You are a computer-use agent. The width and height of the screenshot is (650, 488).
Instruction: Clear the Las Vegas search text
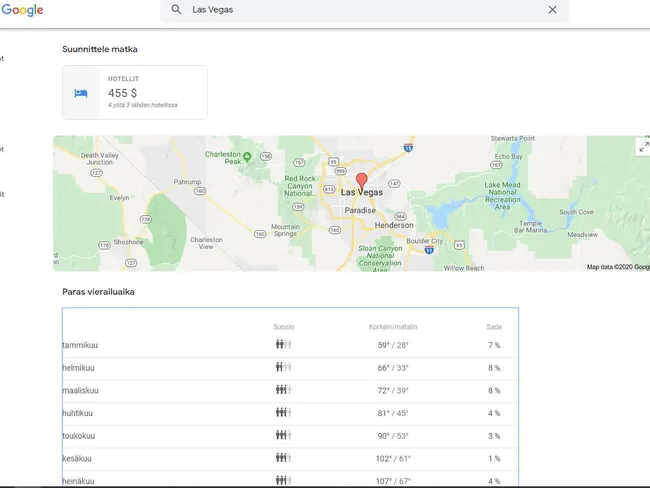coord(552,10)
